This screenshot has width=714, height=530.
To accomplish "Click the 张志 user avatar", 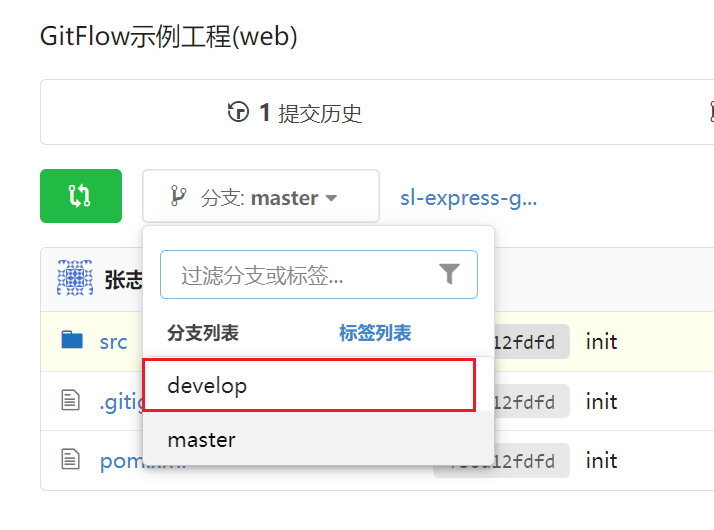I will (75, 278).
